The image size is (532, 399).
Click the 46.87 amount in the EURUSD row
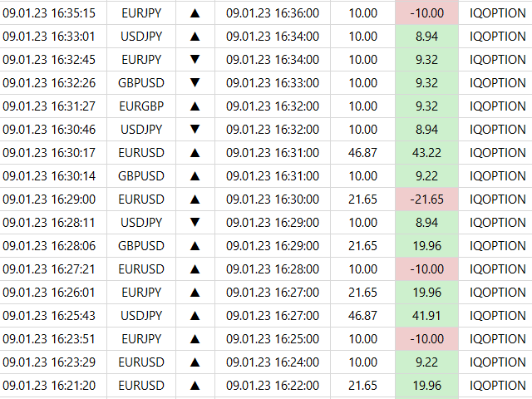362,153
